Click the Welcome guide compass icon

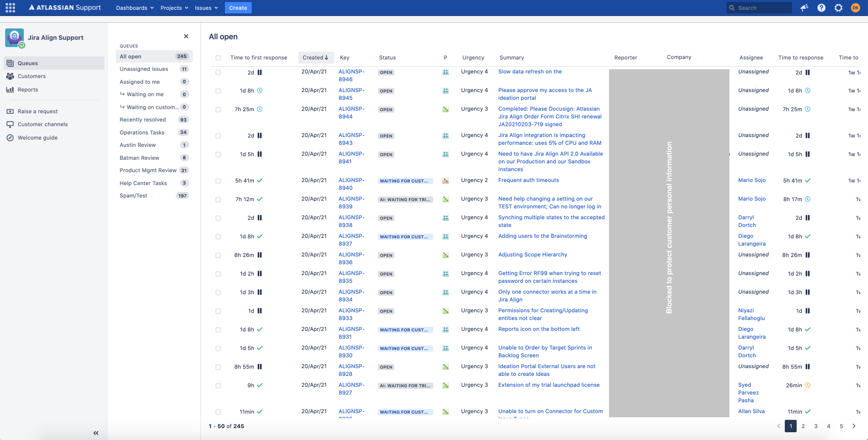[x=10, y=138]
